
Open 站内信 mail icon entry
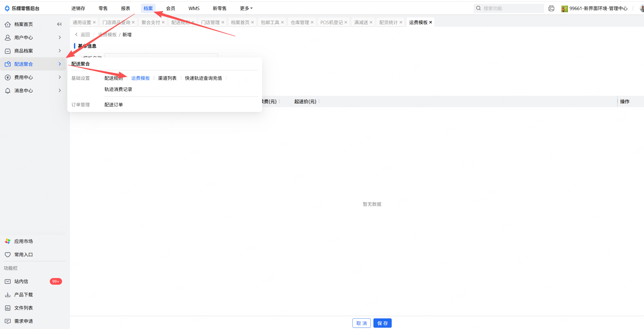(8, 281)
